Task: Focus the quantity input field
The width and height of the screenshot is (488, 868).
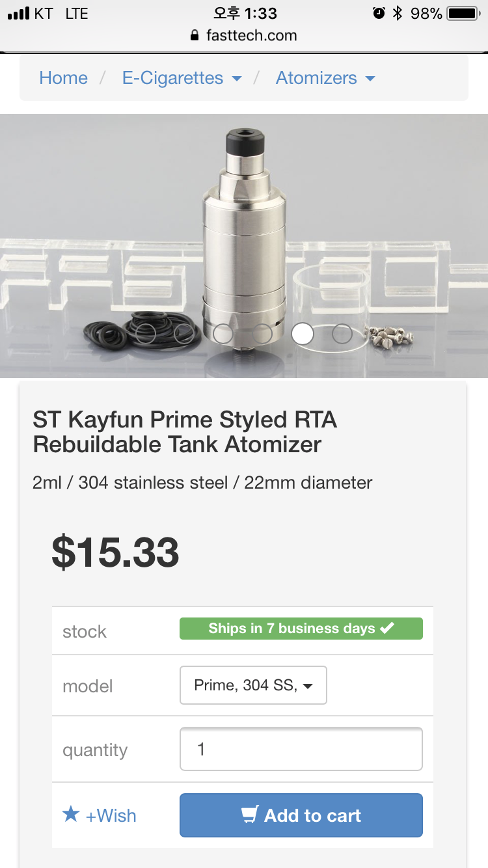Action: 301,749
